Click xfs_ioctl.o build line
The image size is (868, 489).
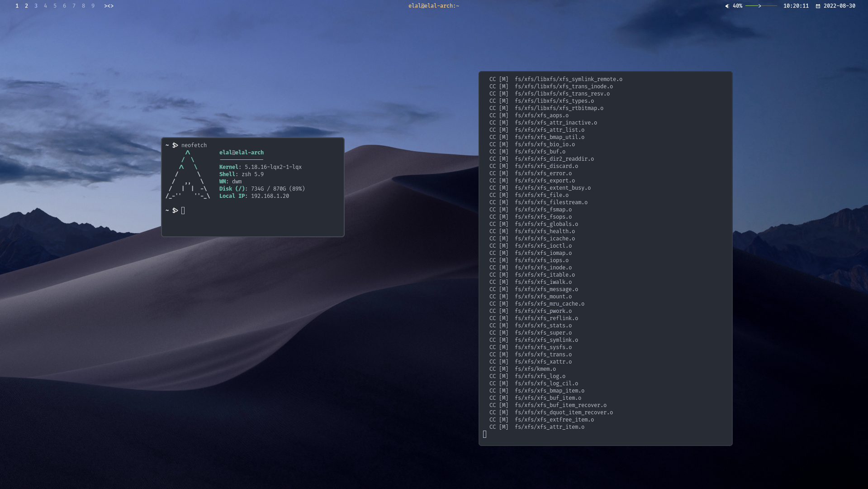pyautogui.click(x=530, y=246)
